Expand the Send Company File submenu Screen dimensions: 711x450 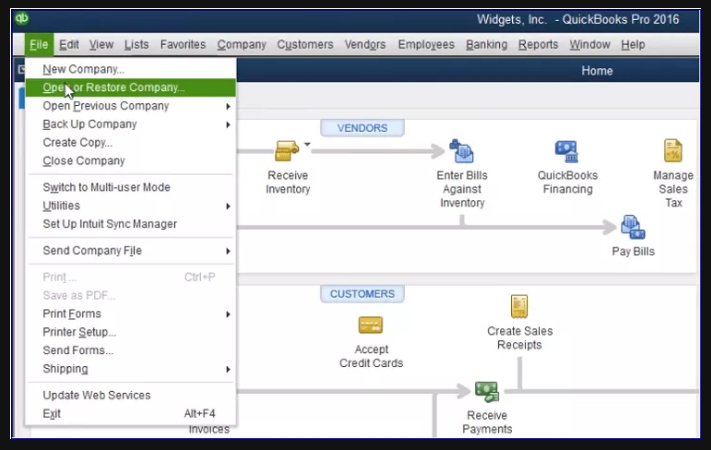click(x=131, y=250)
